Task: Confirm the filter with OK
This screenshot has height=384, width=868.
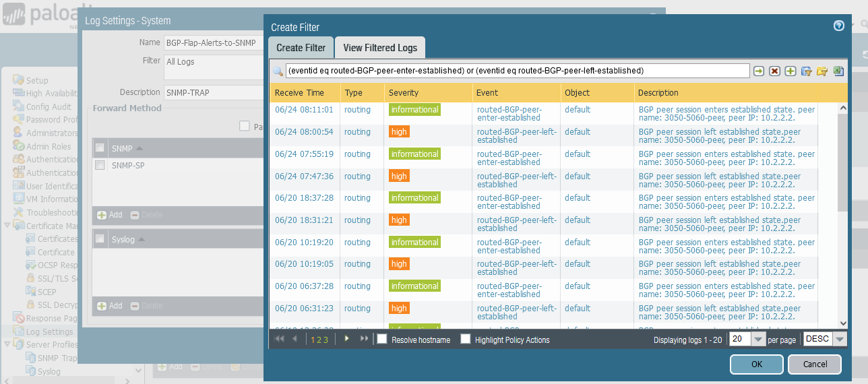Action: [756, 364]
